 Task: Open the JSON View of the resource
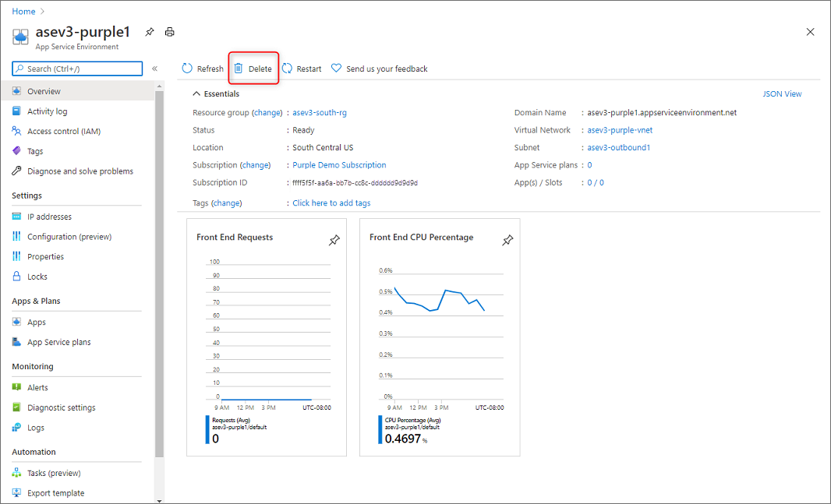[x=782, y=93]
